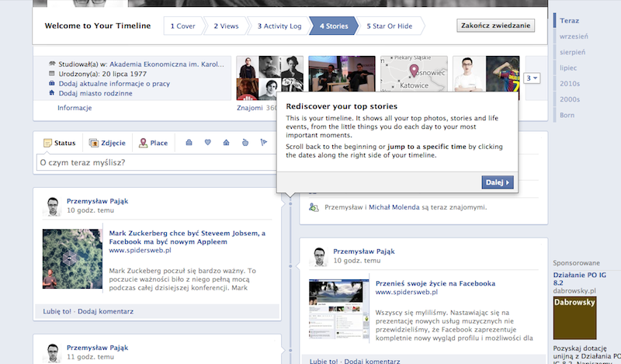Viewport: 621px width, 364px height.
Task: Click the avatar on the Przenieś swoje życie post
Action: coord(319,257)
